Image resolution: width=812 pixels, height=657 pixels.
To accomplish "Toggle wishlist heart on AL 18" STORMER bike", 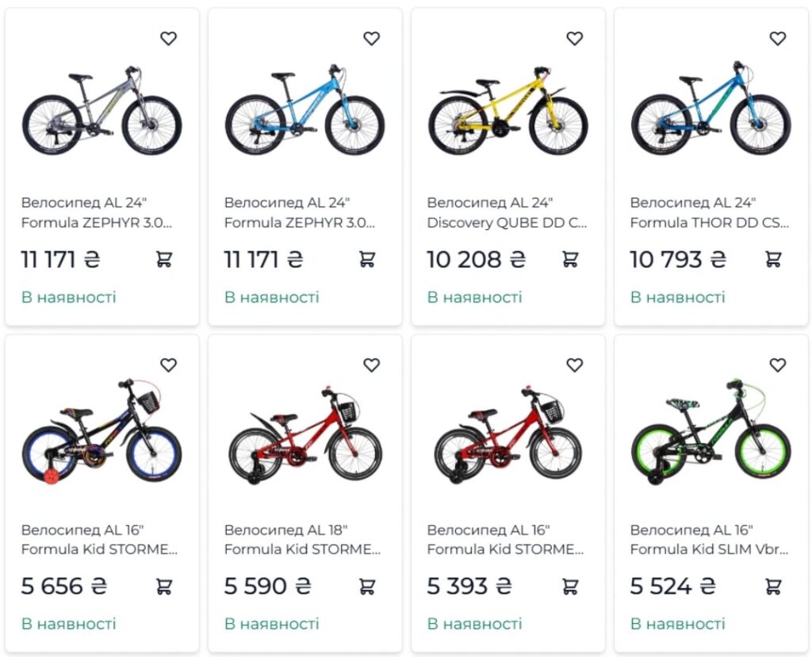I will pyautogui.click(x=372, y=365).
